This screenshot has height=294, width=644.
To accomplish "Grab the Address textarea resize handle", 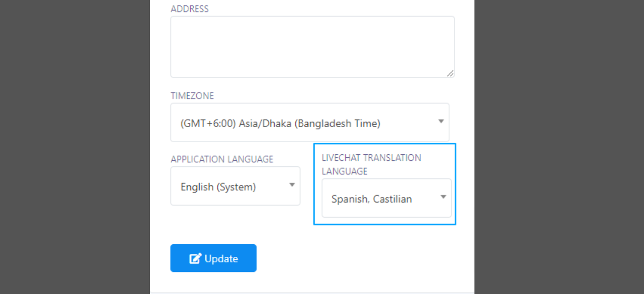I will 450,73.
